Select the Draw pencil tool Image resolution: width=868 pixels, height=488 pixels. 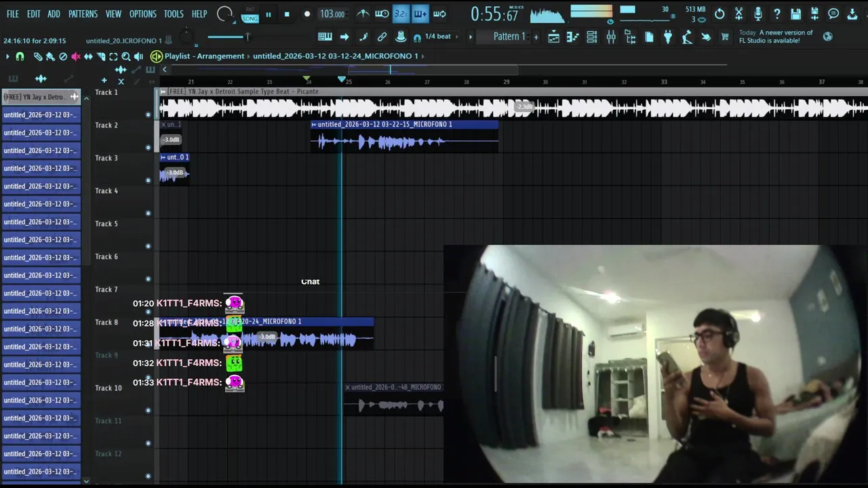pyautogui.click(x=38, y=56)
